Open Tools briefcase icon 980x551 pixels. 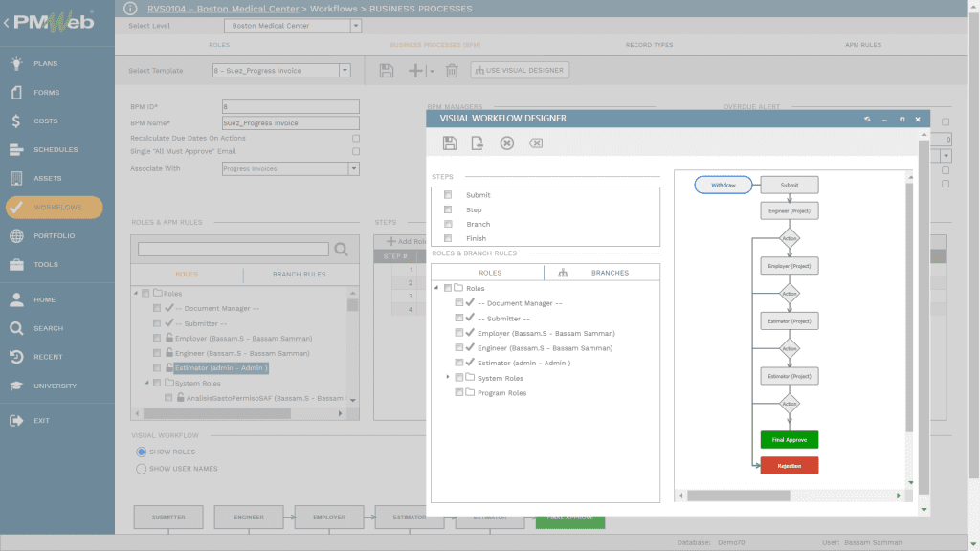(x=16, y=264)
